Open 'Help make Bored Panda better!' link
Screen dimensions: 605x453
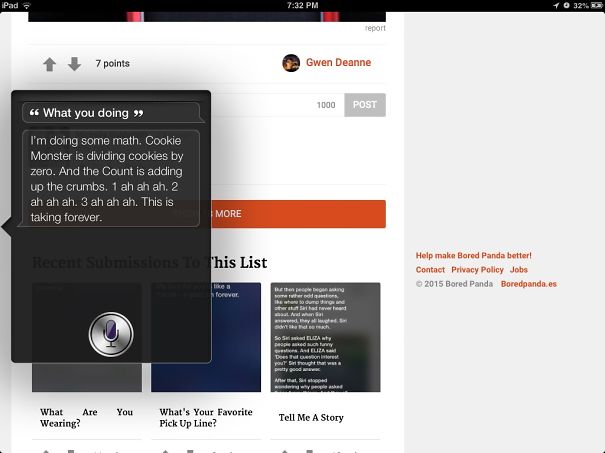(473, 256)
